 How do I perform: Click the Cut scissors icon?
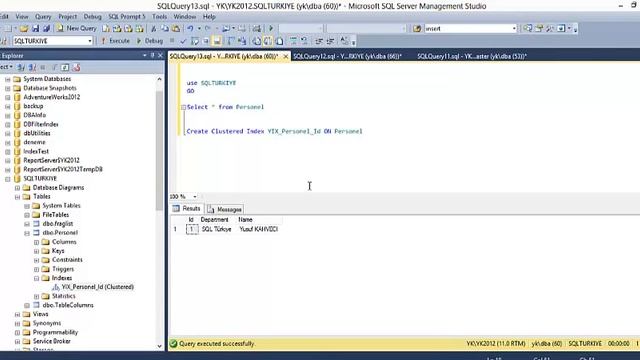(153, 28)
